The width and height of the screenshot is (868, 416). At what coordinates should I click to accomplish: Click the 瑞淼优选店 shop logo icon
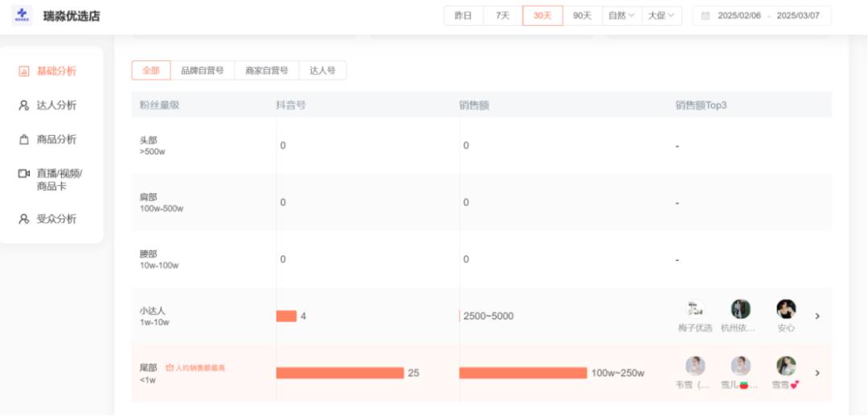pyautogui.click(x=23, y=15)
